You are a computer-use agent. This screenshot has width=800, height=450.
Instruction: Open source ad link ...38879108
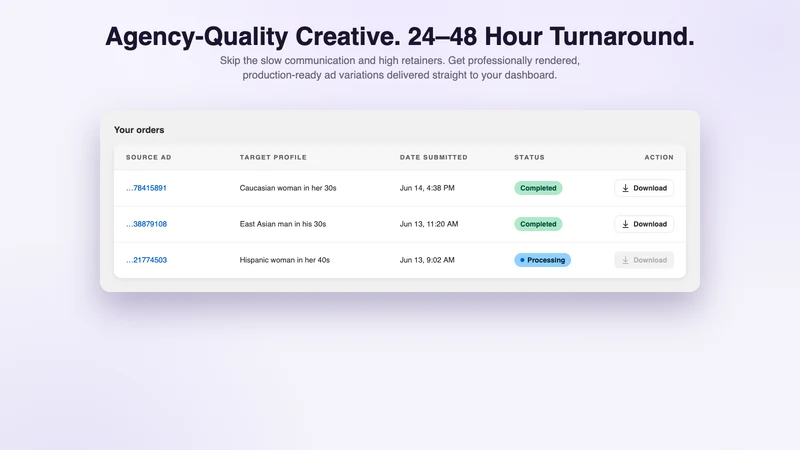(146, 224)
